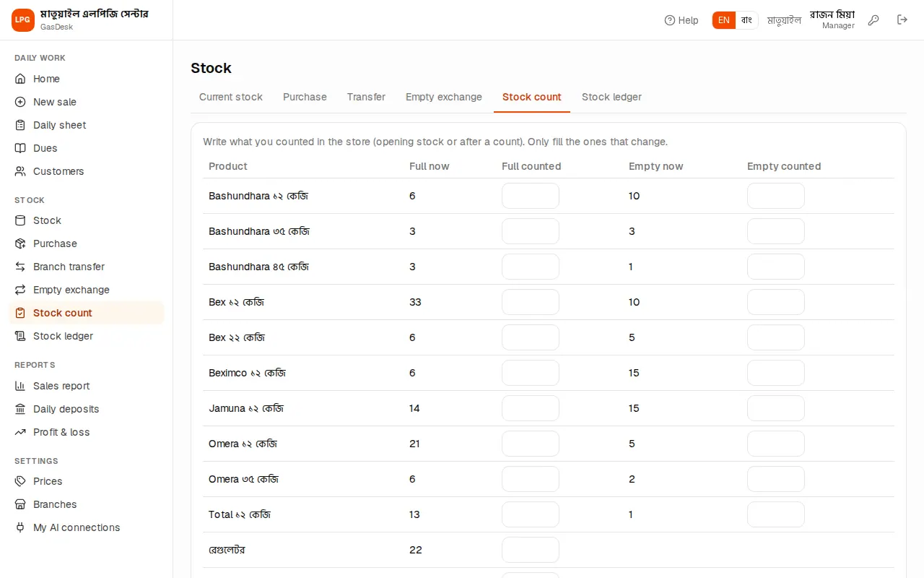The image size is (924, 578).
Task: Open the Stock ledger tab
Action: (611, 97)
